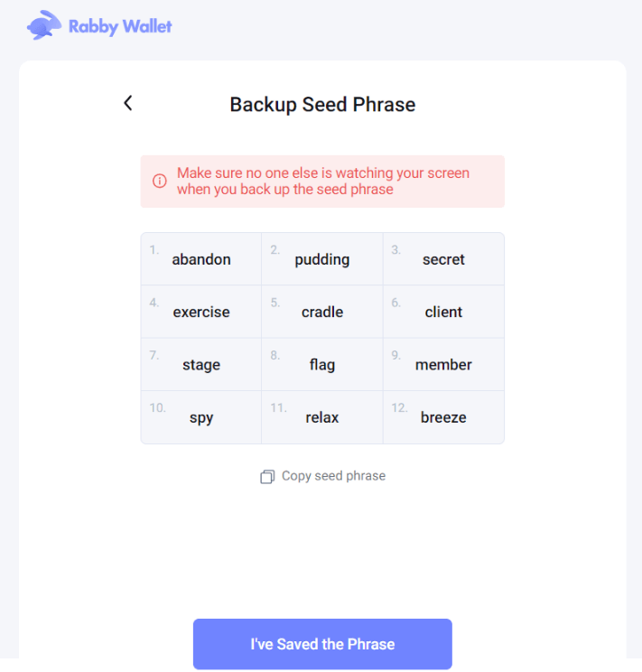The image size is (642, 672).
Task: Select the second seed word pudding
Action: point(322,259)
